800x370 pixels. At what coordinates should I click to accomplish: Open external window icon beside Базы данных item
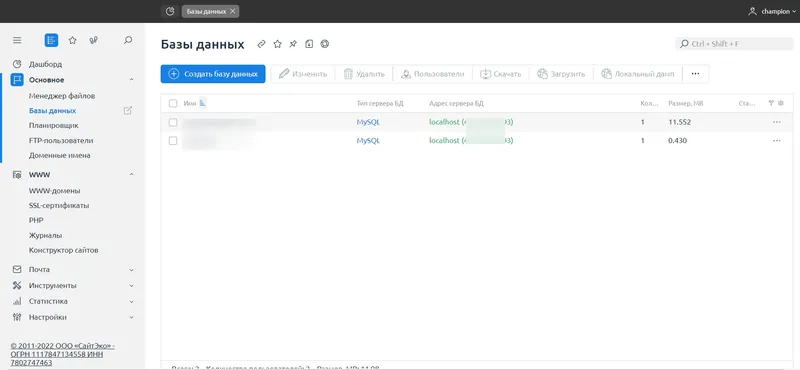tap(128, 110)
